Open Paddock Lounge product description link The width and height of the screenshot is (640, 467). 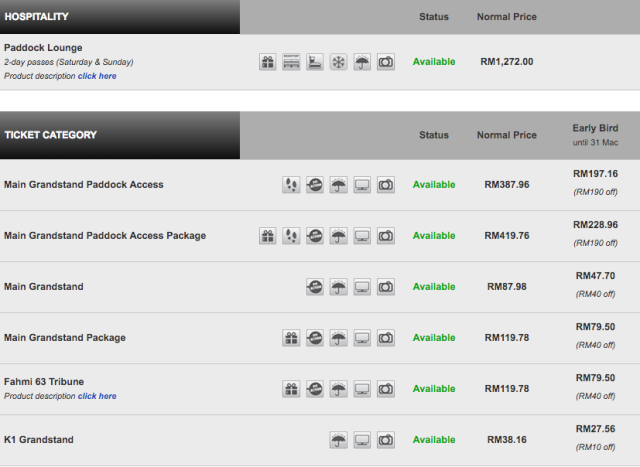[97, 76]
